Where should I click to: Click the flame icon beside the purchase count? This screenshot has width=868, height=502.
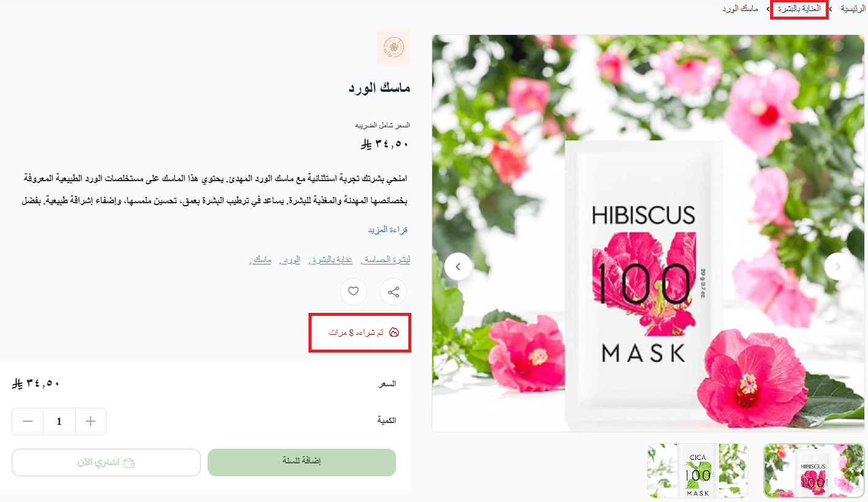pyautogui.click(x=394, y=332)
